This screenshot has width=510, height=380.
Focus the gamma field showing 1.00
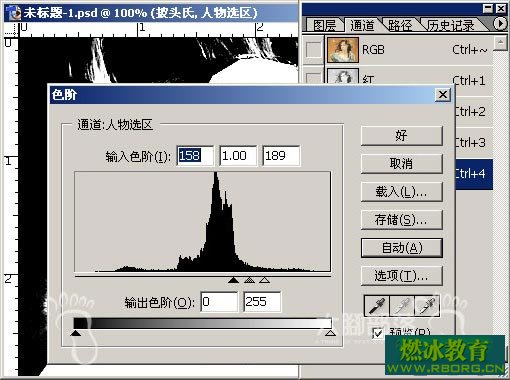pos(238,156)
